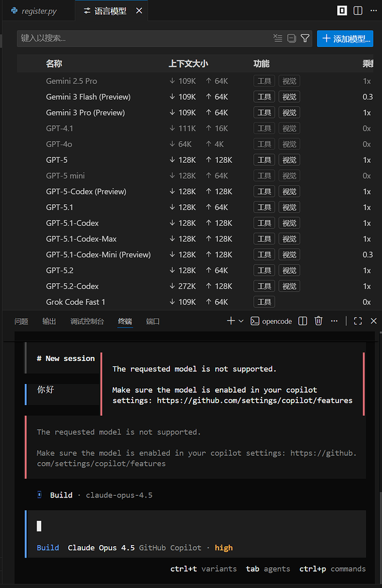Click the 你好 message in session
The width and height of the screenshot is (382, 588).
[45, 390]
